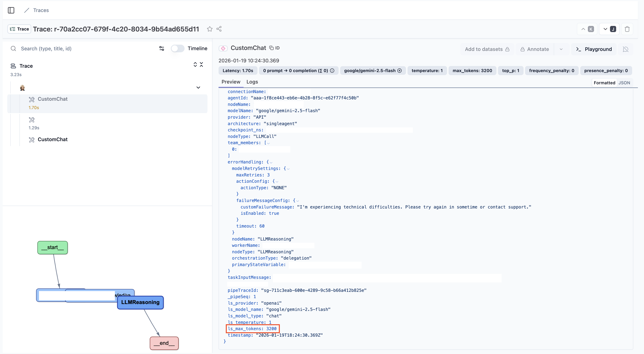
Task: Select the Formatted view option
Action: [604, 83]
